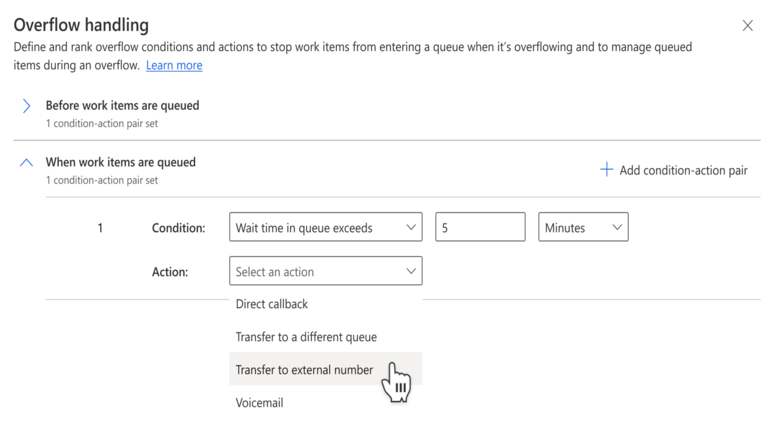Viewport: 780px width, 440px height.
Task: Collapse the When work items are queued section
Action: (26, 163)
